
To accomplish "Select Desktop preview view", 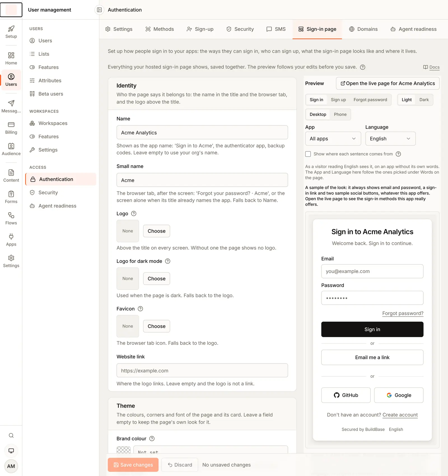I will click(318, 115).
